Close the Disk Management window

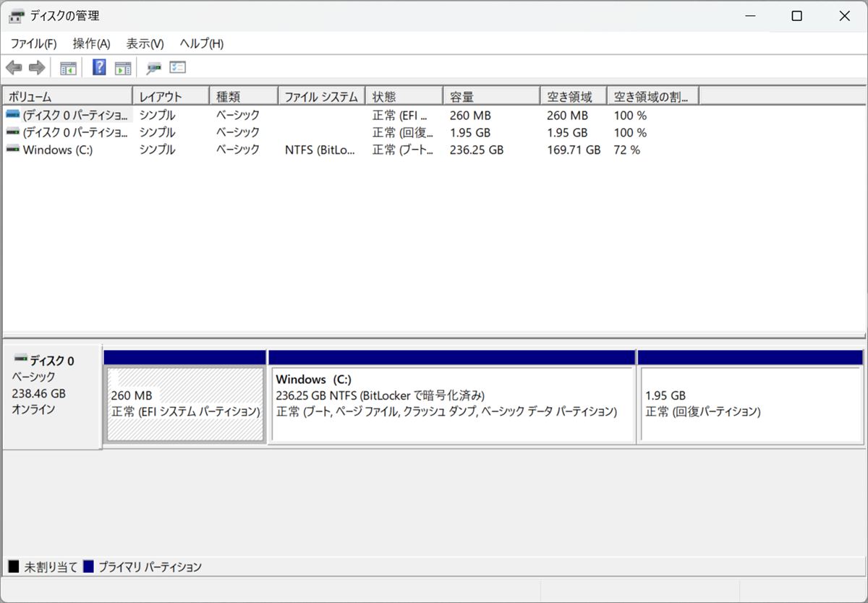pos(844,16)
